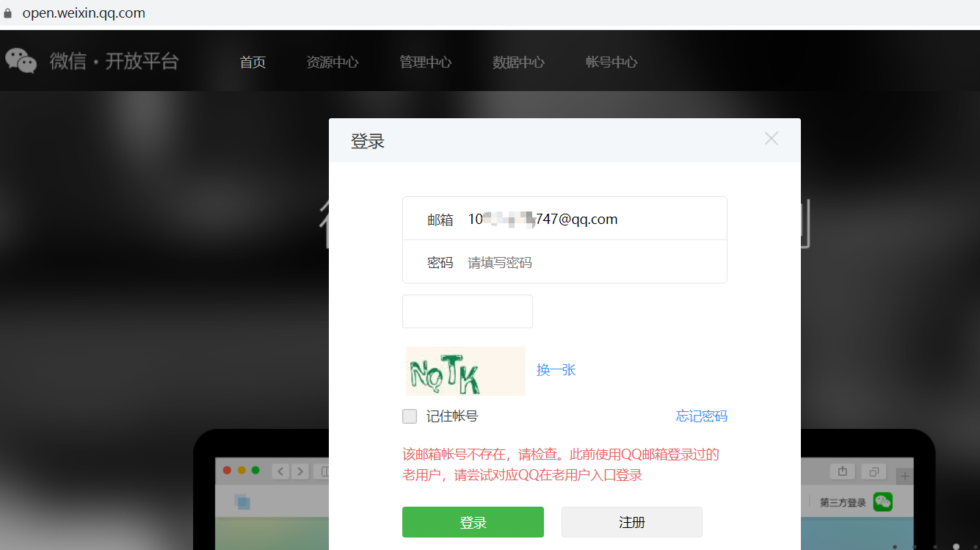This screenshot has height=550, width=980.
Task: Click the 邮箱 email input field
Action: [x=565, y=219]
